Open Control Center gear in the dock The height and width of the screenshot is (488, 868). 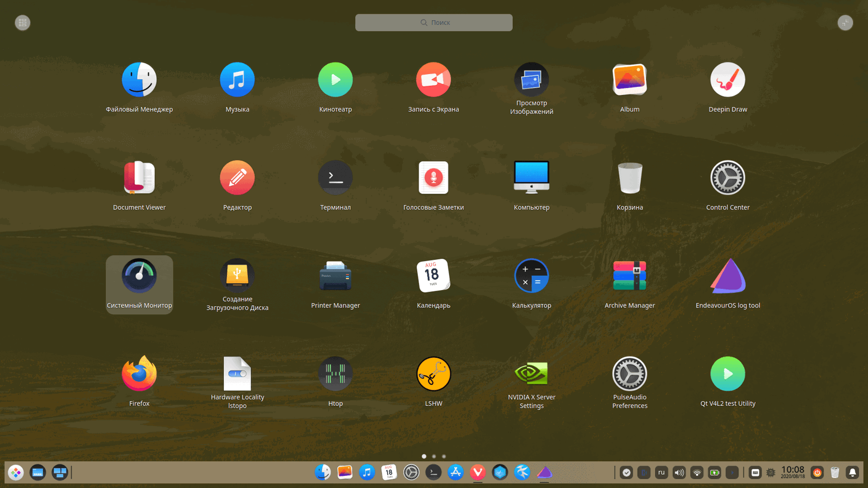[x=411, y=472]
